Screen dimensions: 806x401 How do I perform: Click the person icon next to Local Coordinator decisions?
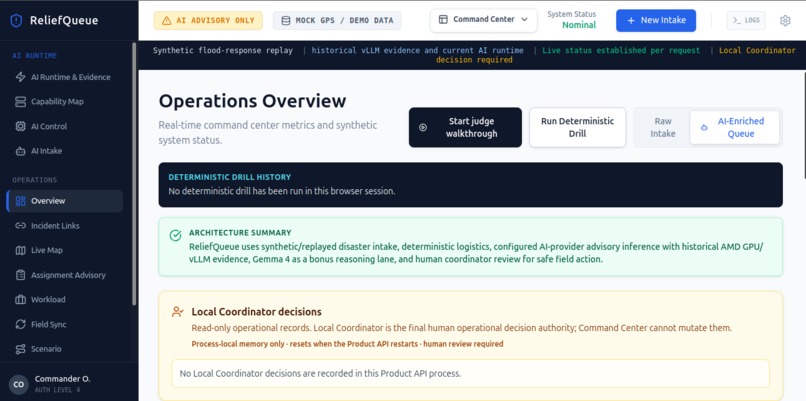click(x=178, y=312)
